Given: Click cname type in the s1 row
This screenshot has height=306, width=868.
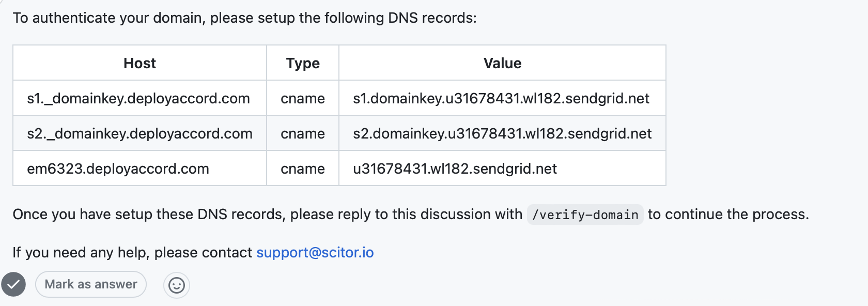Looking at the screenshot, I should point(303,98).
